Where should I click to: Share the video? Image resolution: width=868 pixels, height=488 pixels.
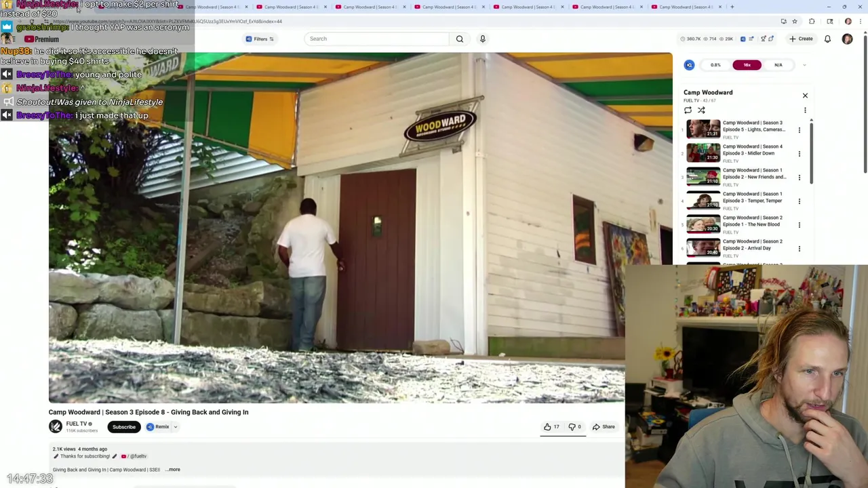[x=604, y=427]
